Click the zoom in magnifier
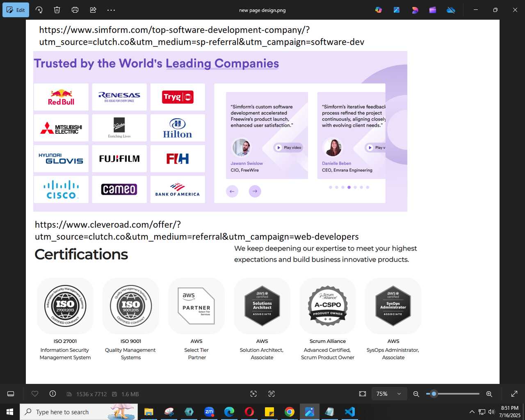This screenshot has width=525, height=420. pos(489,394)
